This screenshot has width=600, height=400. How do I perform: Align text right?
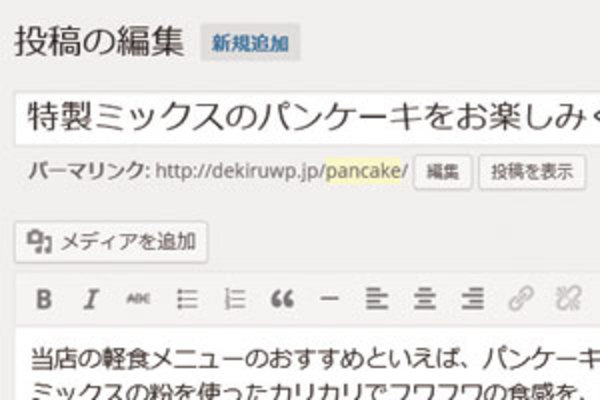(x=473, y=299)
